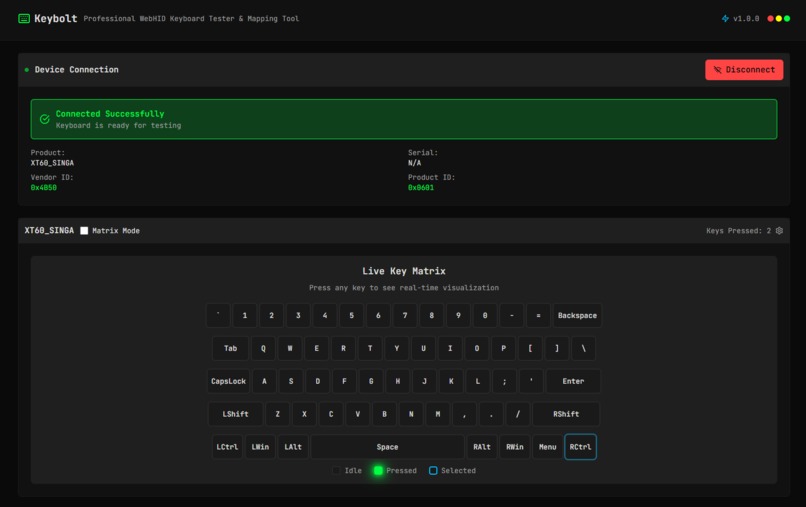Click the J key
The height and width of the screenshot is (507, 806).
(x=425, y=381)
